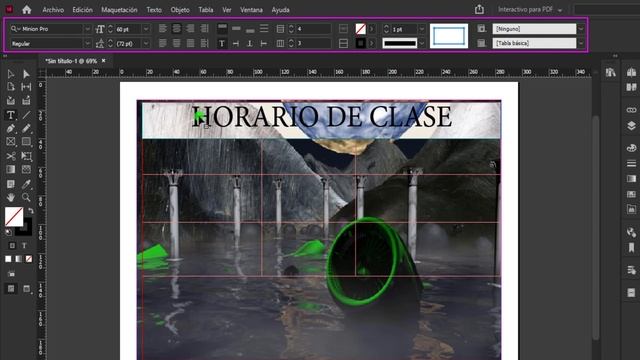
Task: Select the Rectangle tool
Action: tap(26, 142)
